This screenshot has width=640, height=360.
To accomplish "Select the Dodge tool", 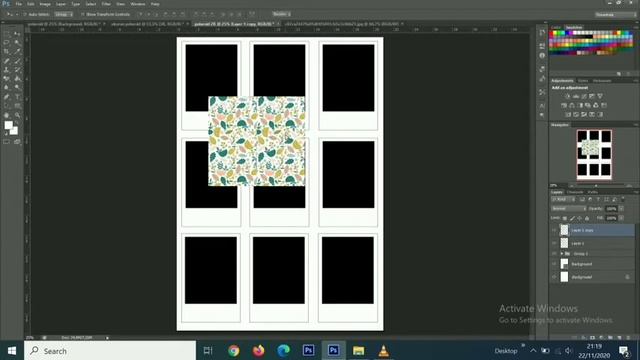I will click(17, 87).
